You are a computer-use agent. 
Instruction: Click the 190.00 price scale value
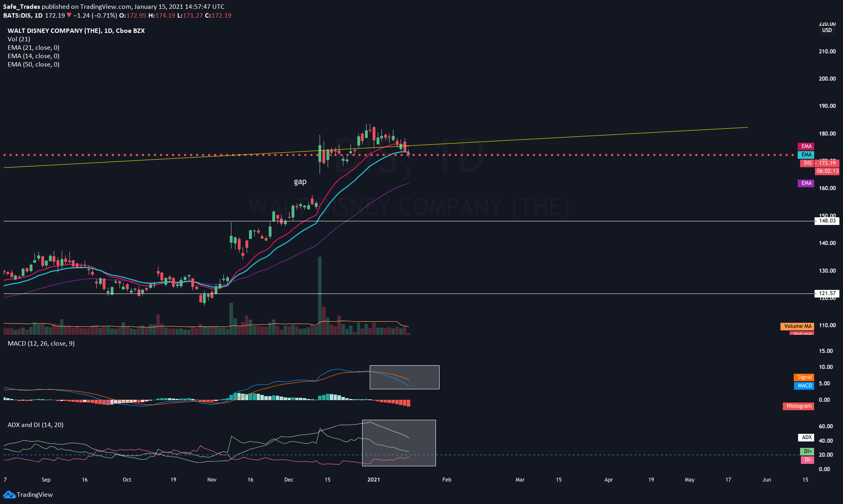827,106
